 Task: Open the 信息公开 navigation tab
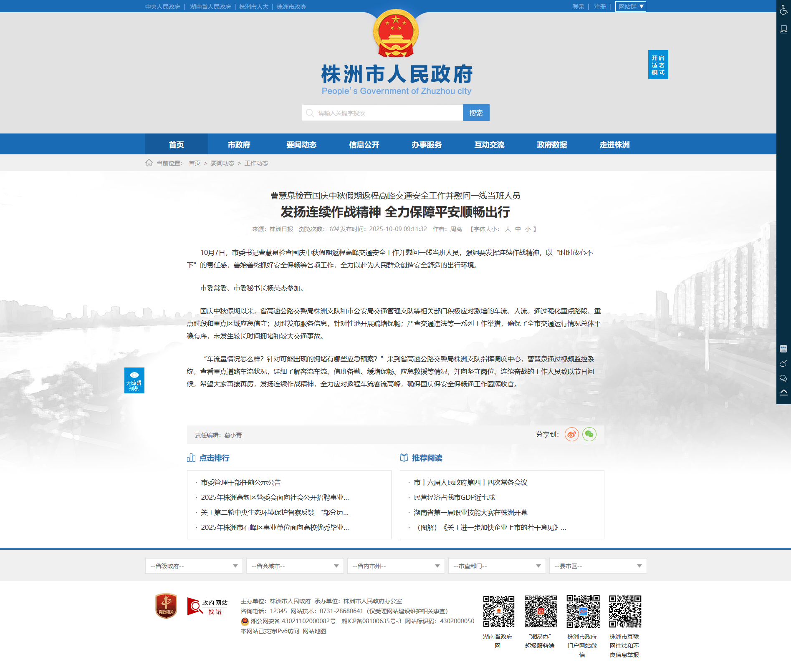[364, 144]
